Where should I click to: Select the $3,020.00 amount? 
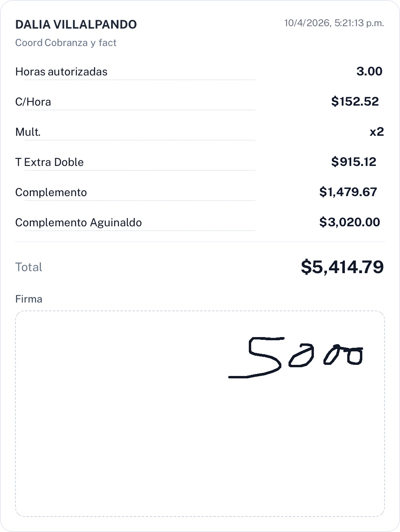350,222
